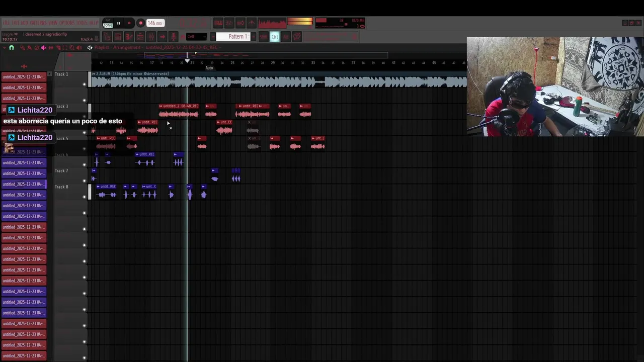Image resolution: width=644 pixels, height=362 pixels.
Task: Click the third panel icon right of time display
Action: coord(240,23)
